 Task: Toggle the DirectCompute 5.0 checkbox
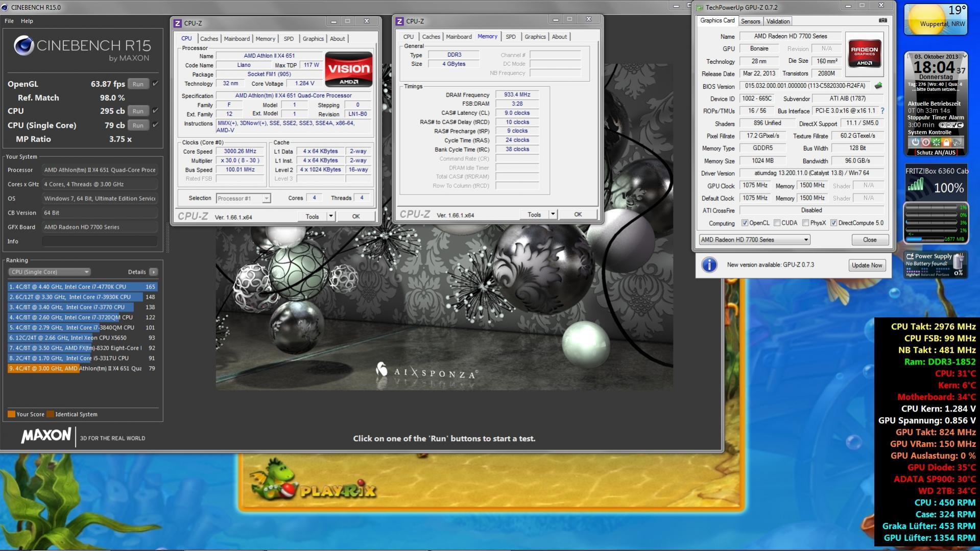click(x=833, y=223)
